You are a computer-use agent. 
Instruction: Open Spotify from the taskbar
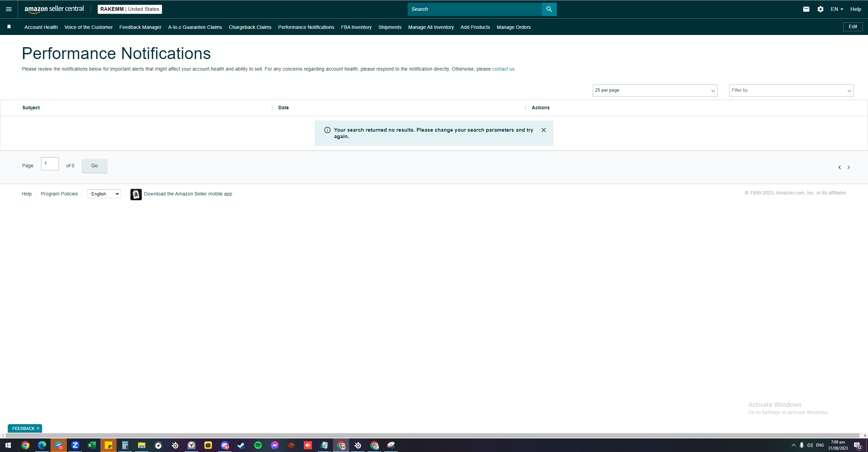pyautogui.click(x=258, y=445)
